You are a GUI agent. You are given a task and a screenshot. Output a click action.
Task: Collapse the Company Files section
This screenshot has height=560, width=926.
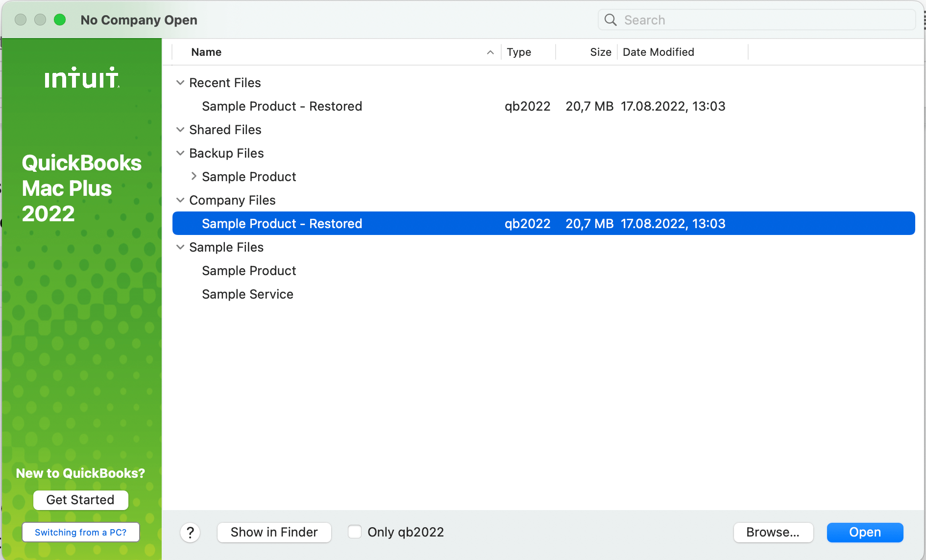click(x=180, y=200)
